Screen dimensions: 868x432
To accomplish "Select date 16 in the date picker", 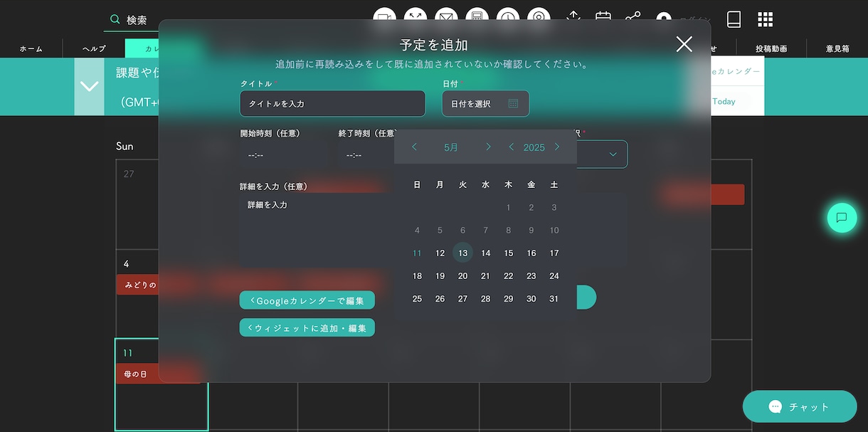I will [x=531, y=253].
